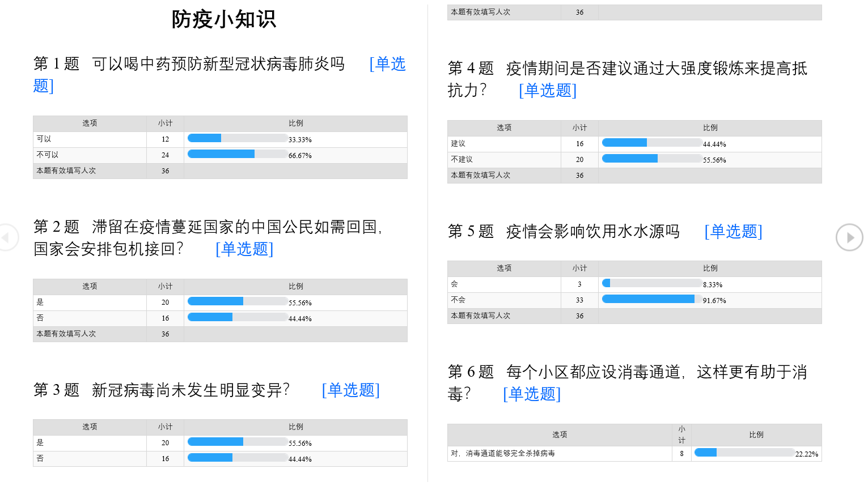Click the previous page arrow button
Viewport: 868px width, 490px height.
coord(7,237)
